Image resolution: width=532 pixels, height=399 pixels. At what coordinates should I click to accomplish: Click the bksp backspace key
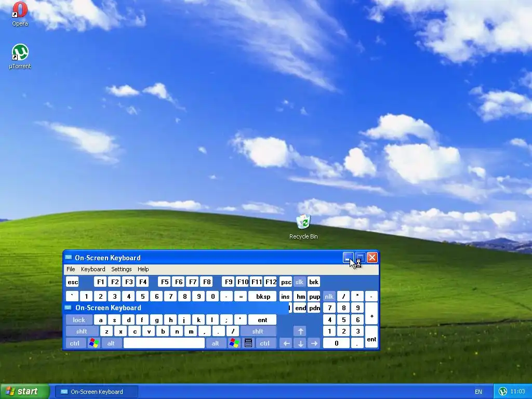coord(263,297)
